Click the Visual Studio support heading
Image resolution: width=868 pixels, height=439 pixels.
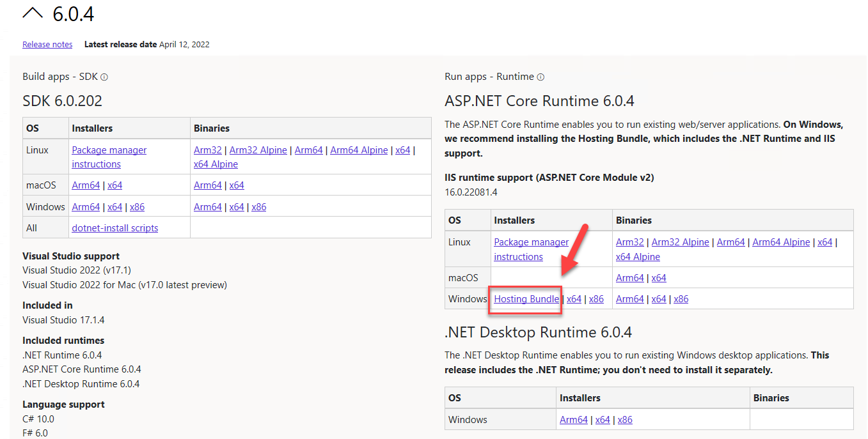[71, 256]
